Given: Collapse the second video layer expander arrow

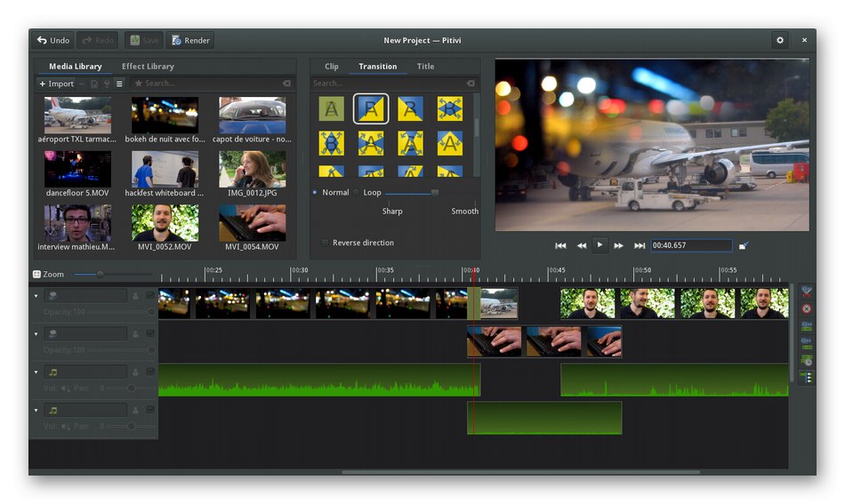Looking at the screenshot, I should (x=36, y=333).
